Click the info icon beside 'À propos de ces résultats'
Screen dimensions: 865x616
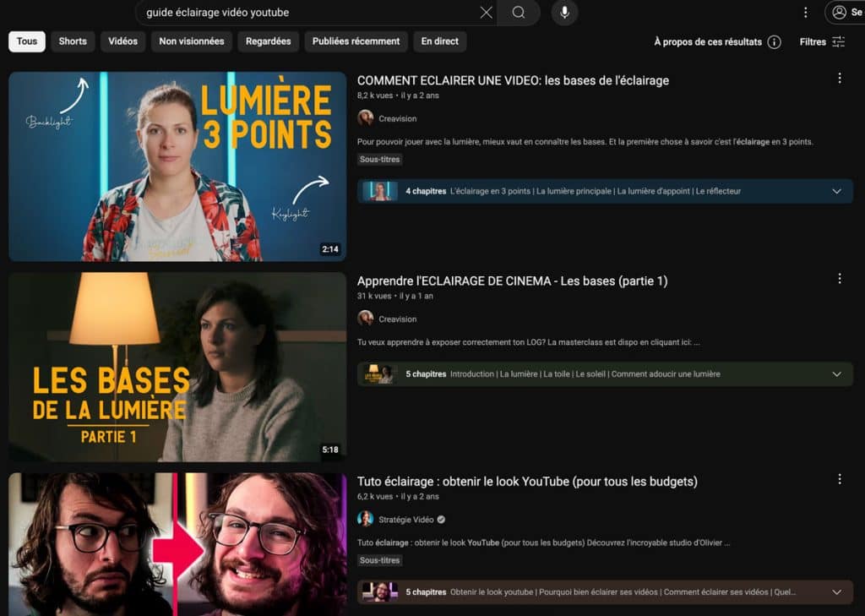coord(774,42)
